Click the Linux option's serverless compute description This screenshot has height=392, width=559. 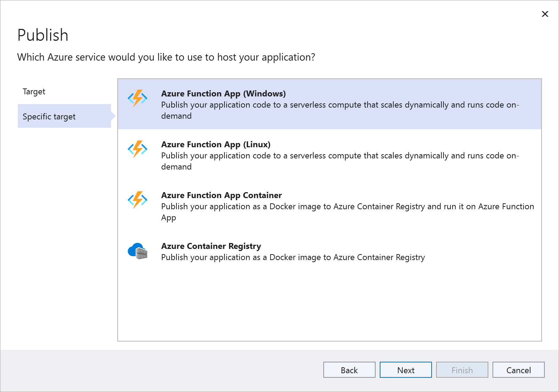pyautogui.click(x=340, y=161)
